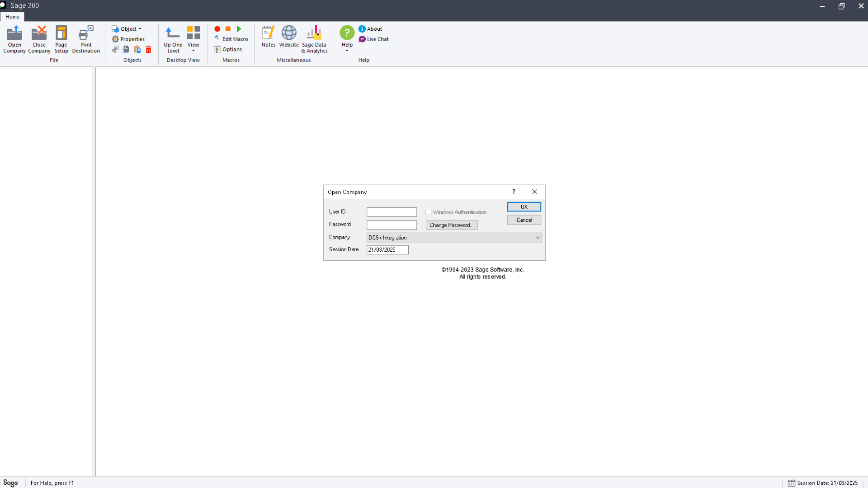Click the OK button in the dialog
Viewport: 868px width, 488px height.
[x=524, y=207]
